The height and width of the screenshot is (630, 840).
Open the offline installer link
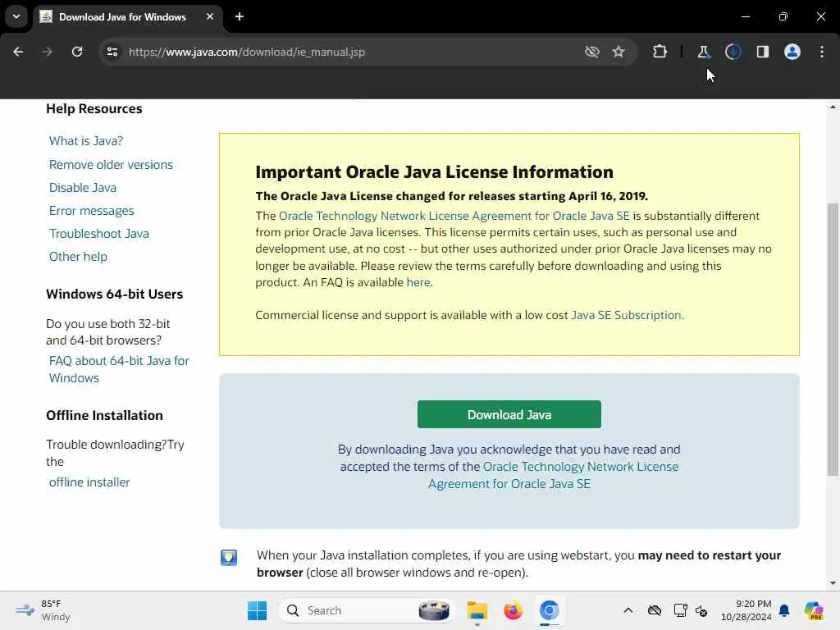click(89, 482)
